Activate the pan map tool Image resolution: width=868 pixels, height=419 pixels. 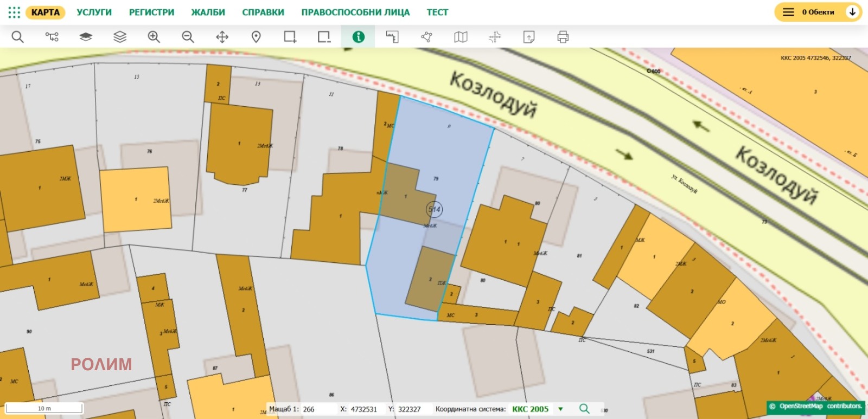pyautogui.click(x=222, y=37)
